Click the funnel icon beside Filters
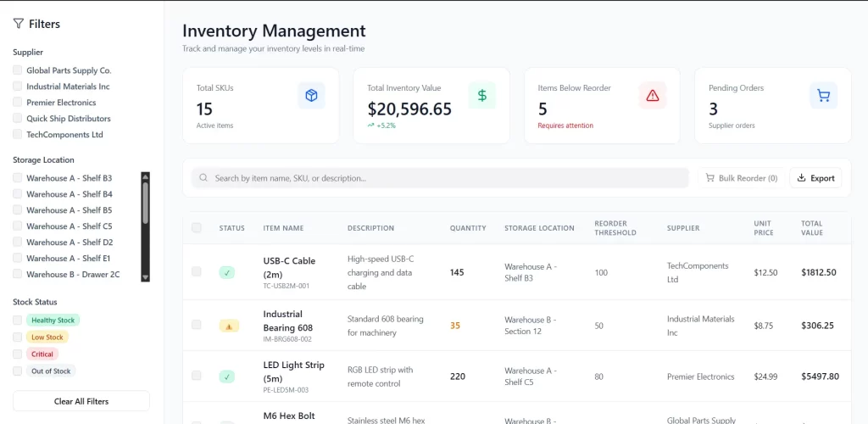This screenshot has width=868, height=424. [19, 25]
